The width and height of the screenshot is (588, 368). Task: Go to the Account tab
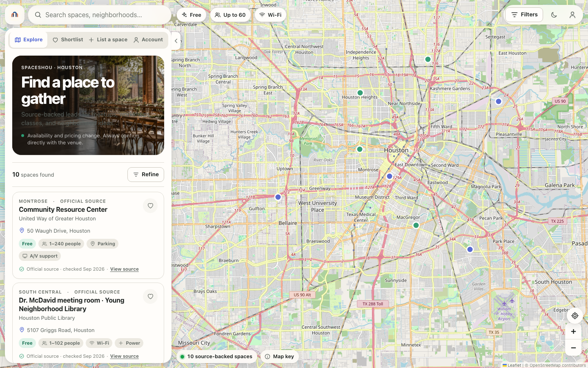point(148,40)
